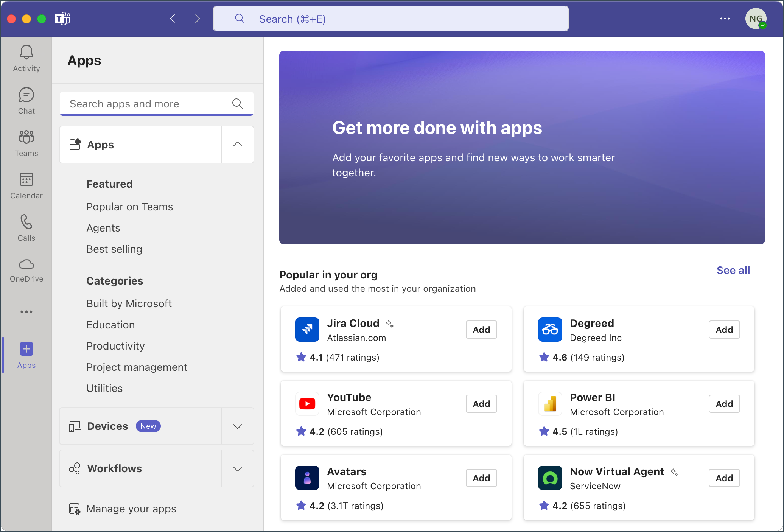This screenshot has height=532, width=784.
Task: Click the Apps section header
Action: click(140, 145)
